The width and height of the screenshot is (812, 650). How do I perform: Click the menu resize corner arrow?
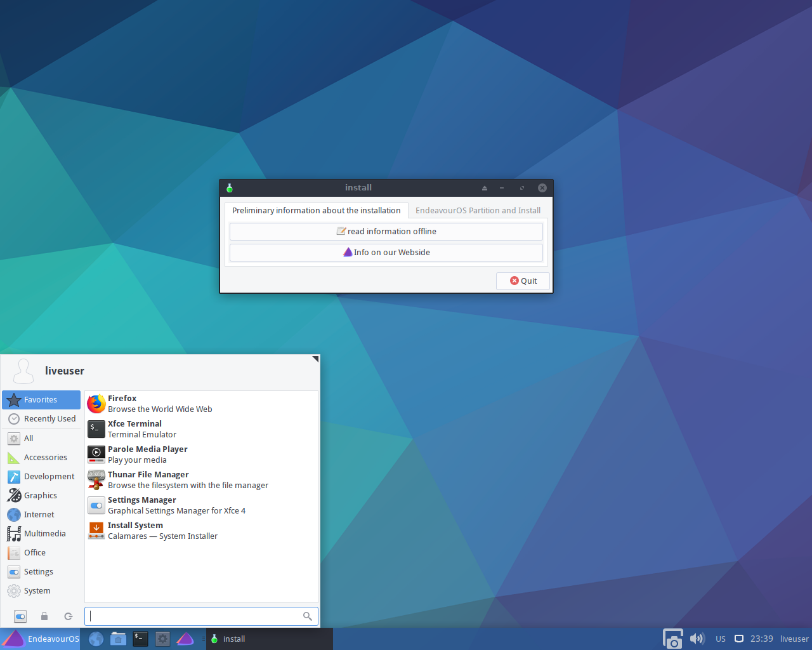315,359
